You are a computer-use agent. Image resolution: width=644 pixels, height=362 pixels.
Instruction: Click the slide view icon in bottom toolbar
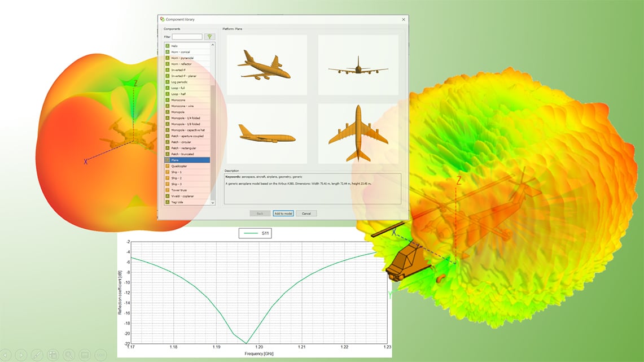[x=85, y=354]
